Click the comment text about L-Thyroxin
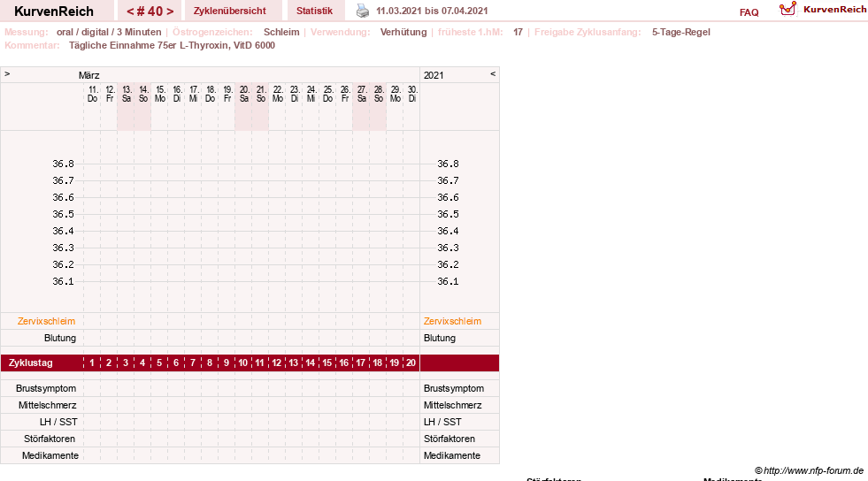The width and height of the screenshot is (868, 481). coord(172,45)
